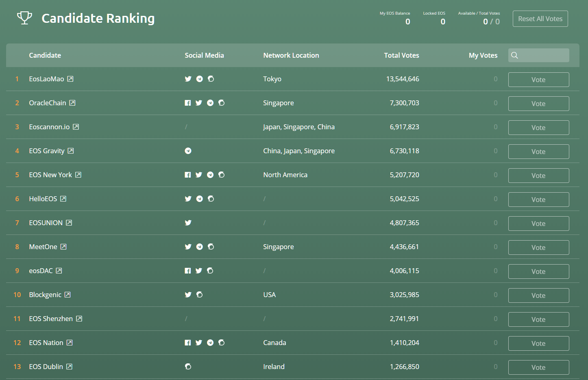Viewport: 588px width, 380px height.
Task: Open OracleChain's Facebook page icon
Action: pyautogui.click(x=187, y=103)
